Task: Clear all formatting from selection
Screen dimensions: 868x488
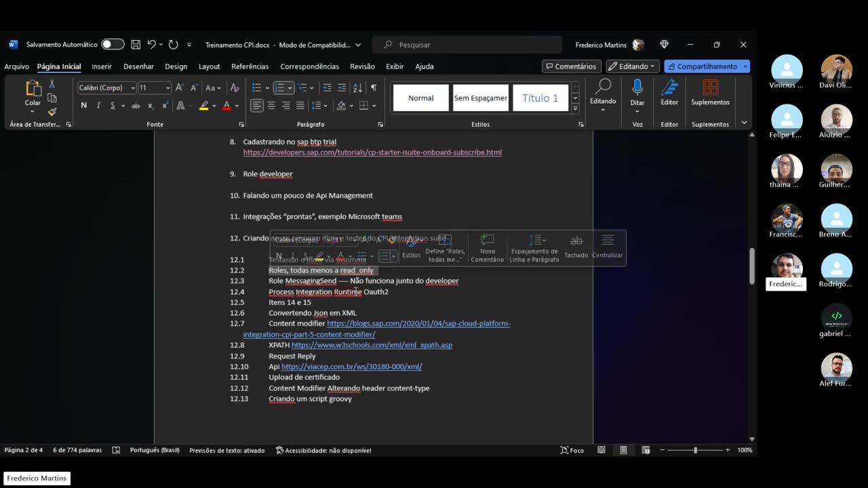Action: (235, 87)
